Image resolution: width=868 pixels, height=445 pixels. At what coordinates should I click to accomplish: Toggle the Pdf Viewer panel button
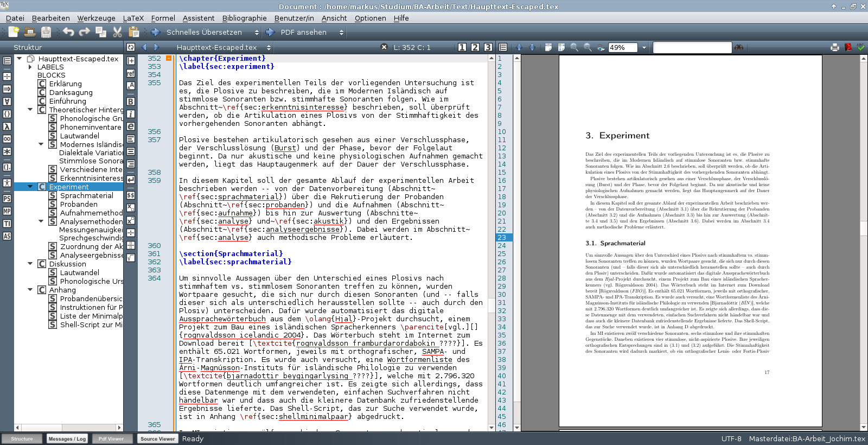(111, 438)
